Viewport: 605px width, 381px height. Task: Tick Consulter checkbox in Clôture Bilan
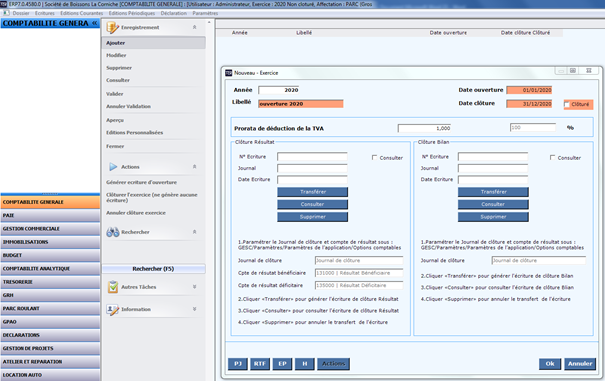pos(552,157)
